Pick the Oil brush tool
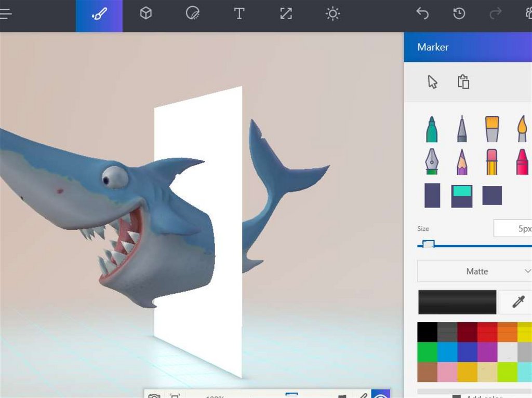 point(492,129)
